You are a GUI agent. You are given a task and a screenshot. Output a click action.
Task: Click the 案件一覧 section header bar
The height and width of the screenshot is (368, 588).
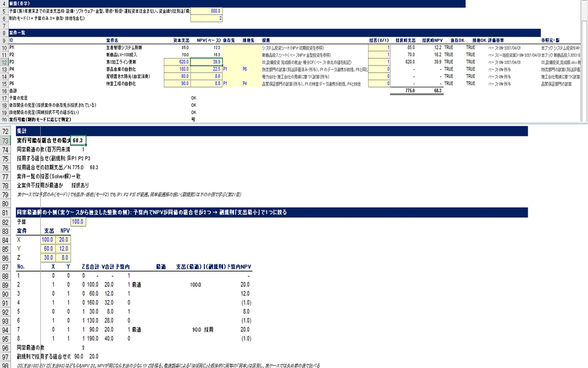(x=274, y=33)
